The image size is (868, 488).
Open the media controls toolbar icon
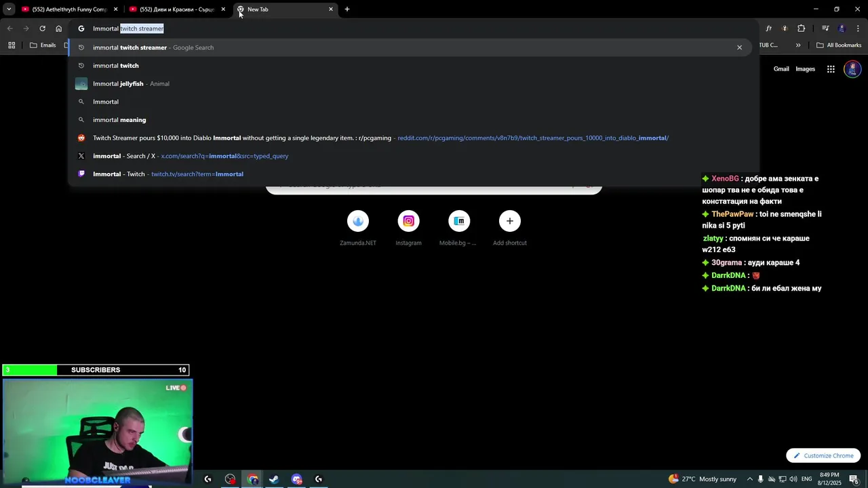click(x=825, y=28)
